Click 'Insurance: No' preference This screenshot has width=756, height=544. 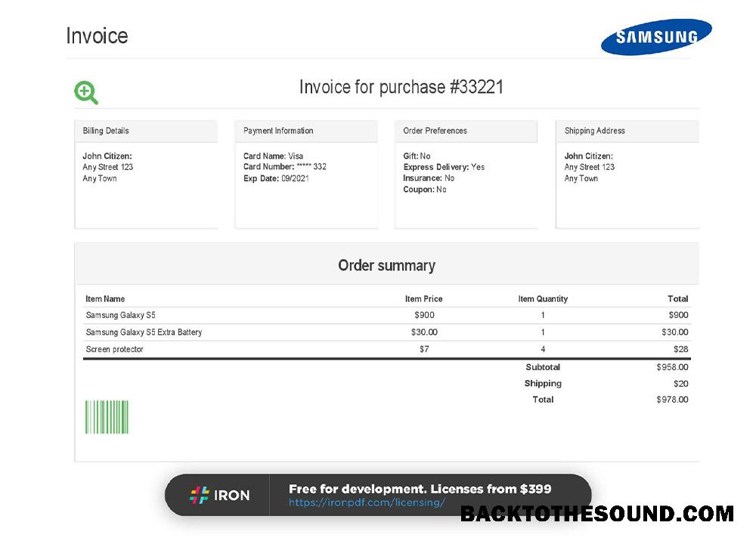coord(429,178)
